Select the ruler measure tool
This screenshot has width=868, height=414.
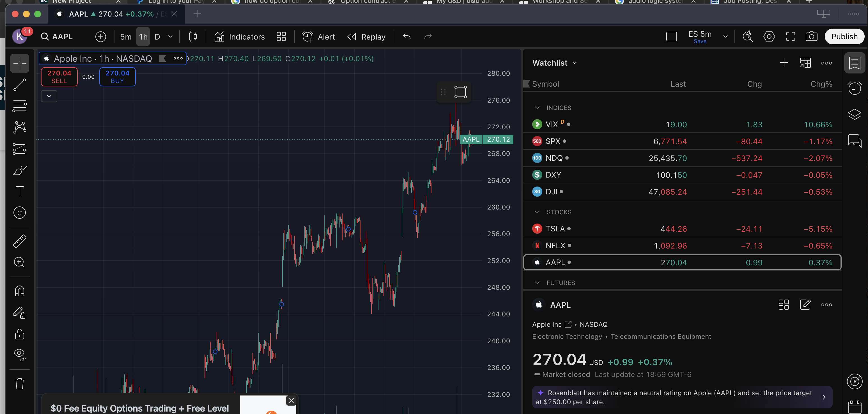coord(20,241)
